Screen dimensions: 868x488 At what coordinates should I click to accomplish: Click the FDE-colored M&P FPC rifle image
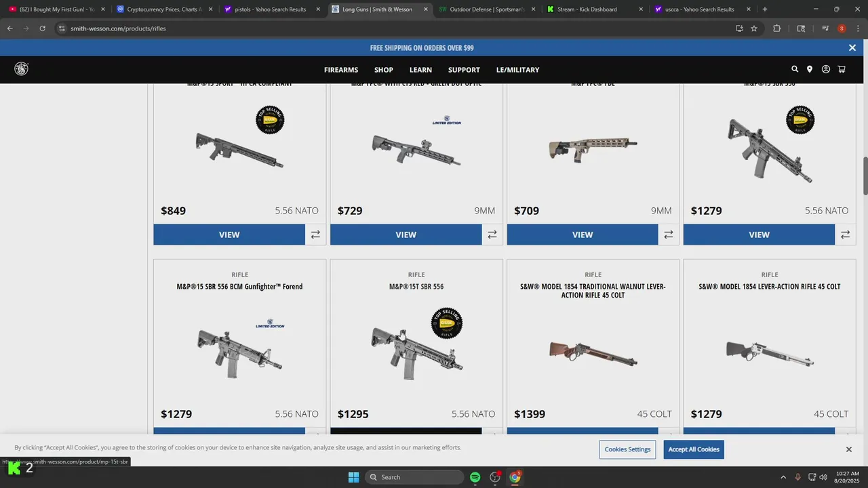(x=593, y=149)
